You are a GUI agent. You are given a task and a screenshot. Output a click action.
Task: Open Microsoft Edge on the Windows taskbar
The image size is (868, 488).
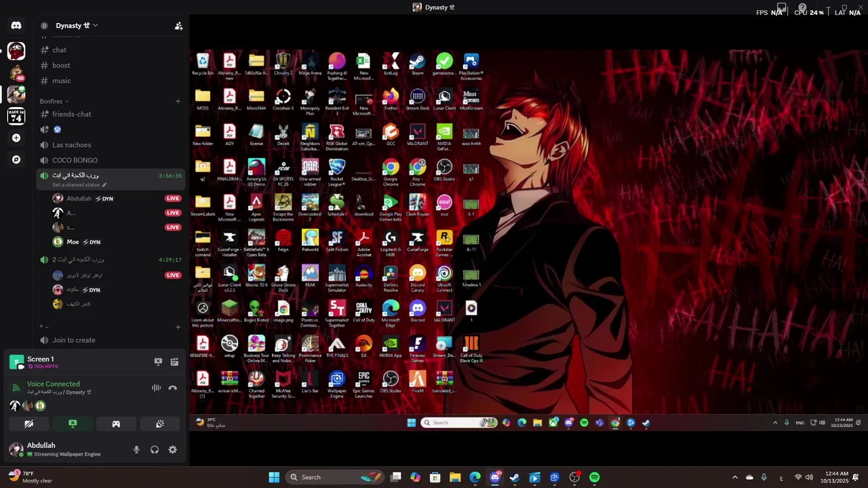(x=475, y=477)
